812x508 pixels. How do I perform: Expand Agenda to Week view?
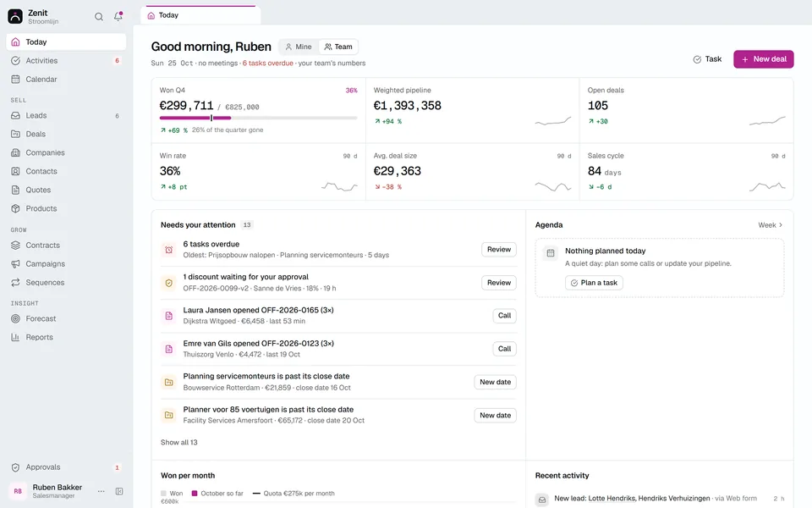(x=770, y=225)
